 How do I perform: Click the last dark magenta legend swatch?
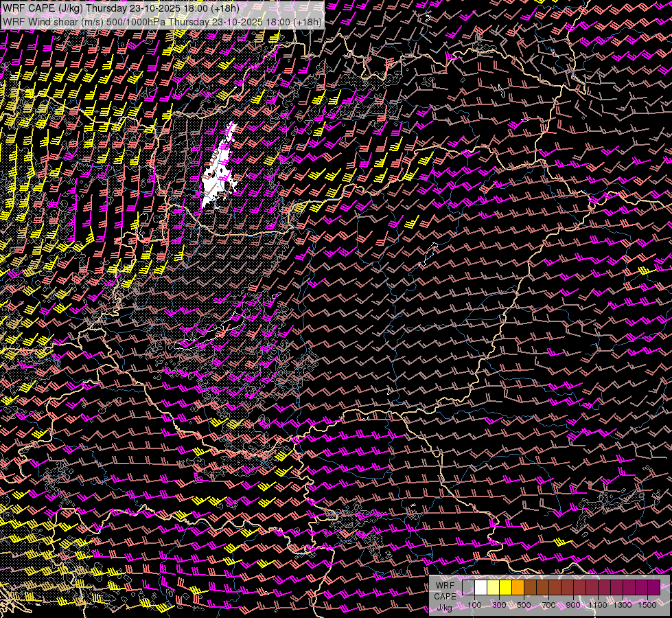point(653,588)
